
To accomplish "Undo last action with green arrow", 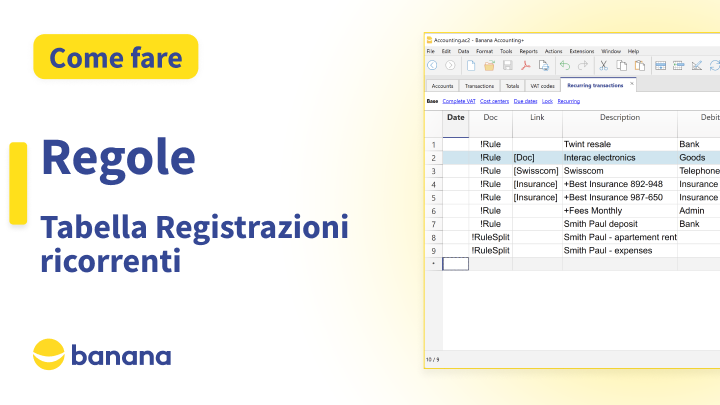I will [565, 66].
